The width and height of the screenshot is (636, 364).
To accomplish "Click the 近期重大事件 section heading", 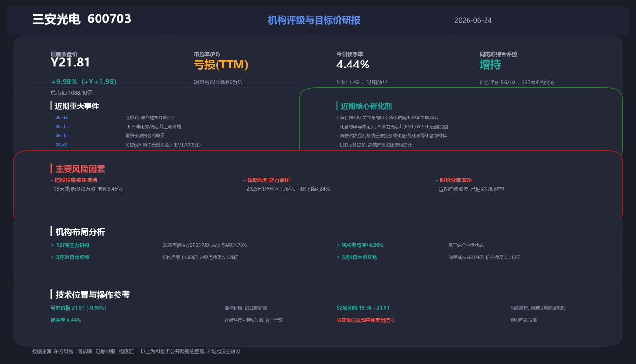I will [77, 106].
